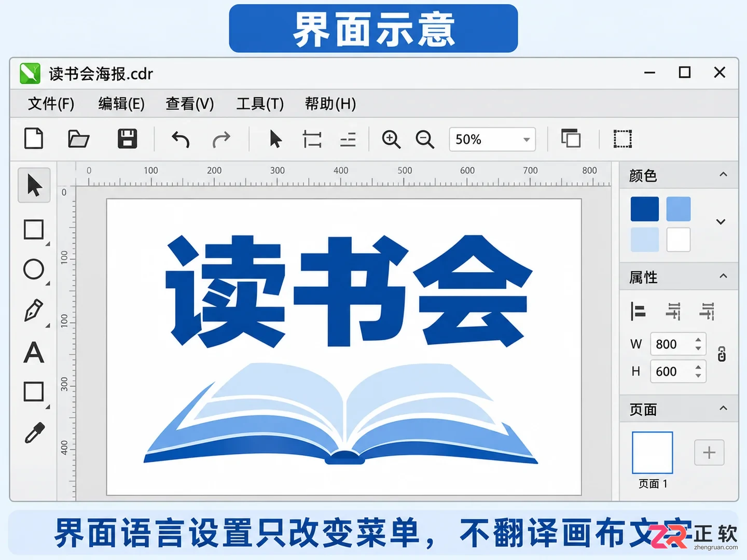Select the Pen tool
The height and width of the screenshot is (560, 747).
pos(34,311)
